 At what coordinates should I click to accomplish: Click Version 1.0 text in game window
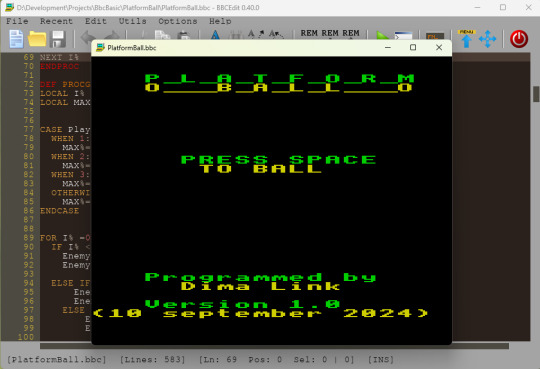[242, 304]
